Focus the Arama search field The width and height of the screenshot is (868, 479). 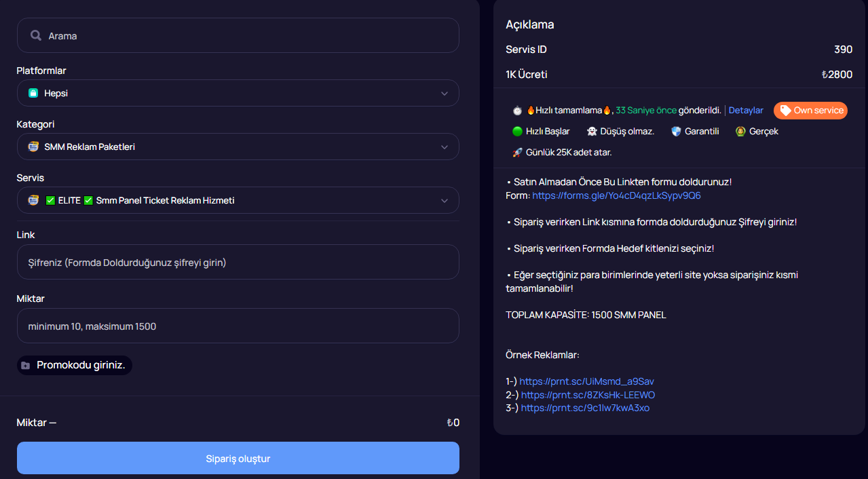[238, 35]
